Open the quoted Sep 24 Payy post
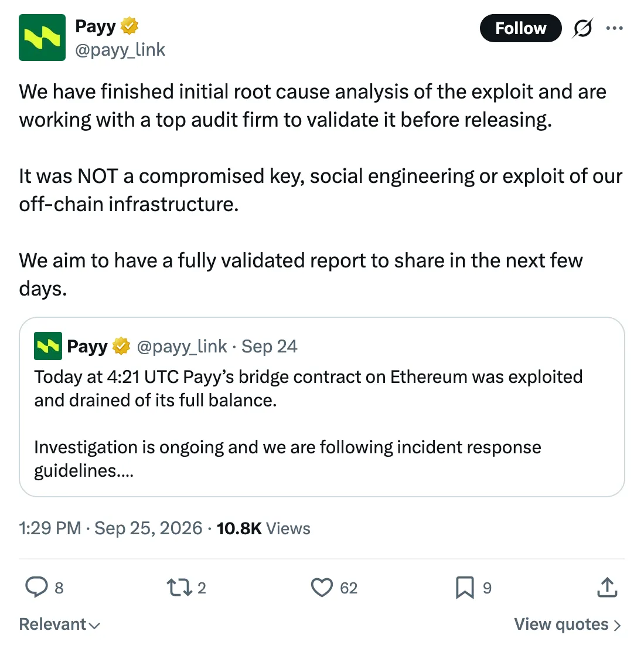This screenshot has width=644, height=648. pyautogui.click(x=322, y=407)
